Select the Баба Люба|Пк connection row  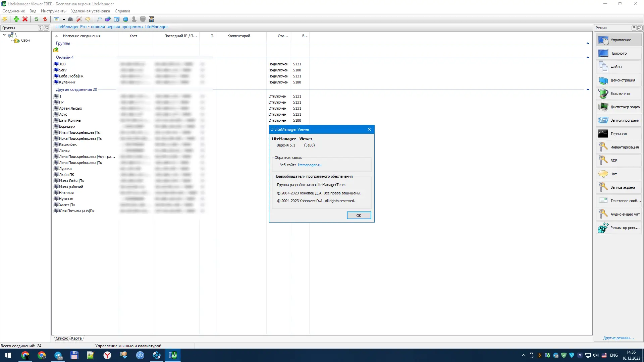click(71, 76)
